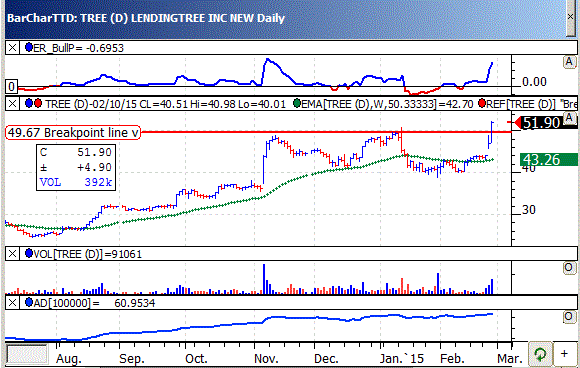Click the AD[100000]= 60.9534 label
This screenshot has height=368, width=580.
click(94, 303)
